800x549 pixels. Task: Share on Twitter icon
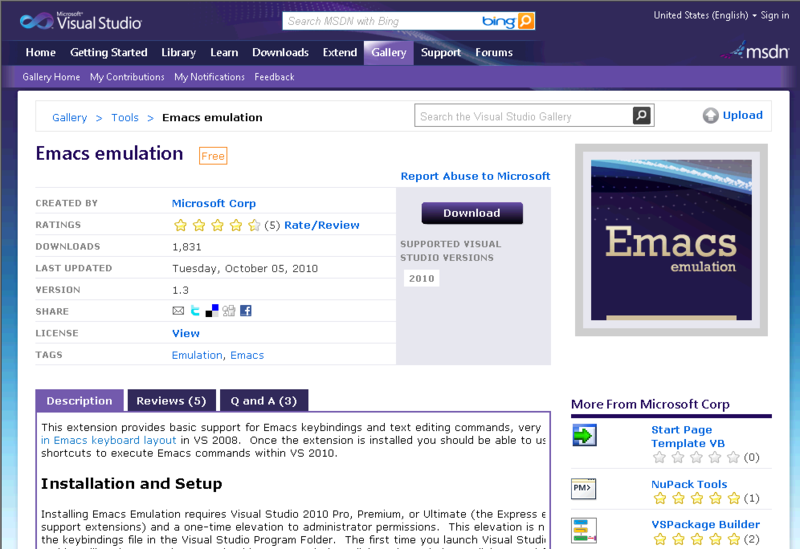pos(195,310)
